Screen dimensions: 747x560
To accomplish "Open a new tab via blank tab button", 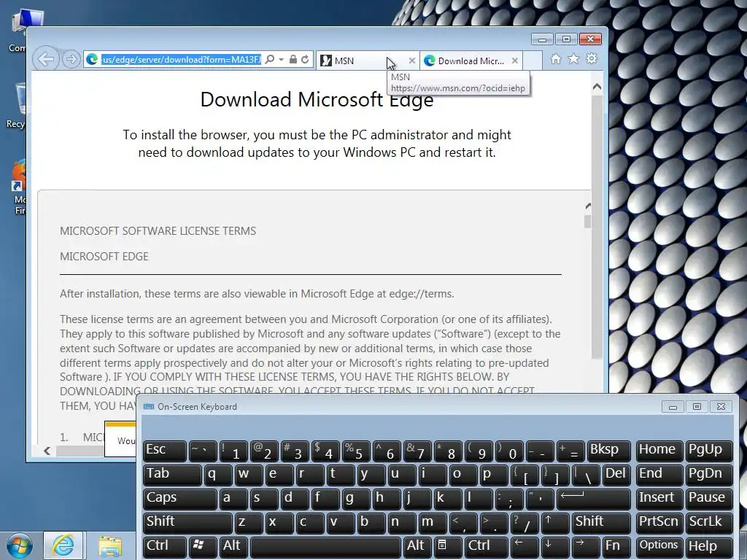I will coord(533,61).
